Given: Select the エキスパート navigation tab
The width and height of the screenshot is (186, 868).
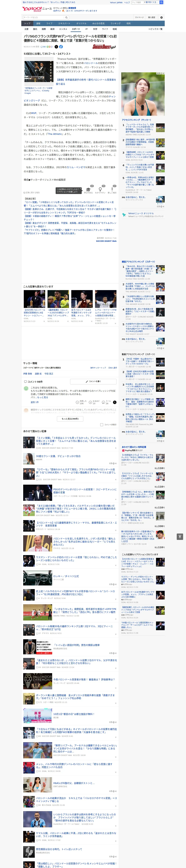Looking at the screenshot, I should coord(64,24).
